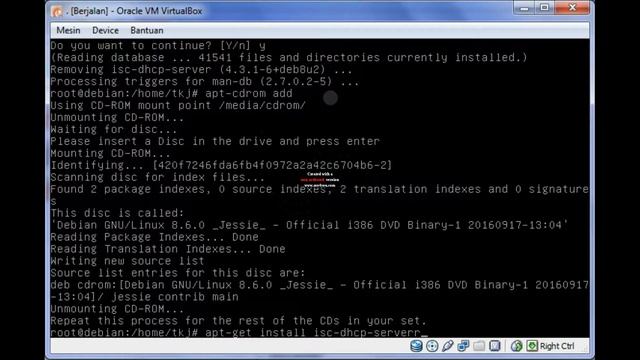640x360 pixels.
Task: Click the 'Source list entries for this disc' line
Action: (178, 273)
